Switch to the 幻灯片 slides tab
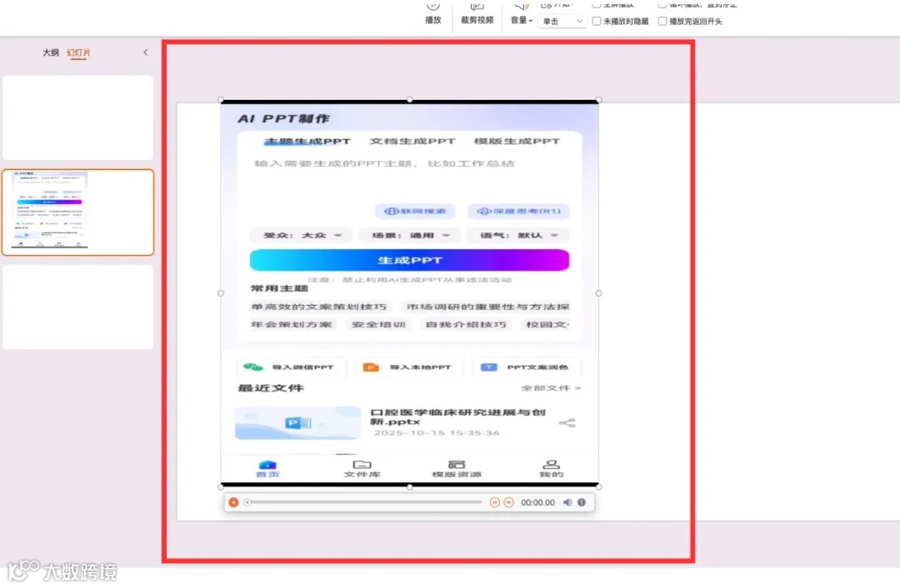The width and height of the screenshot is (900, 588). [x=78, y=52]
